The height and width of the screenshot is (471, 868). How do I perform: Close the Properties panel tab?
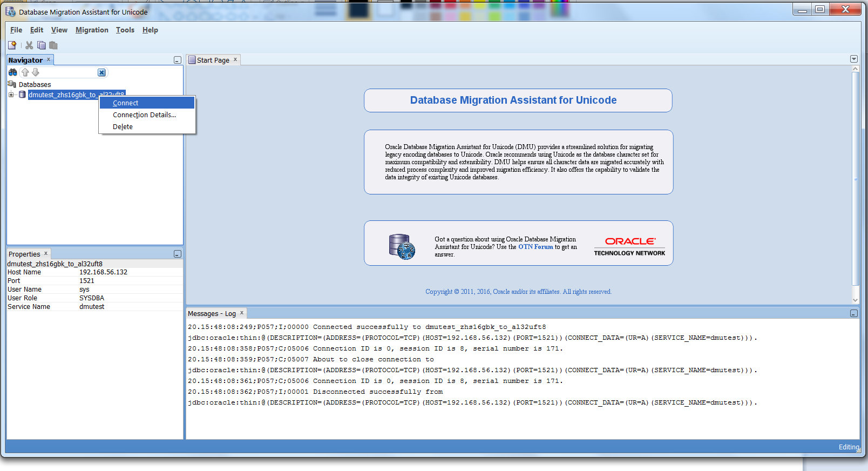[46, 253]
